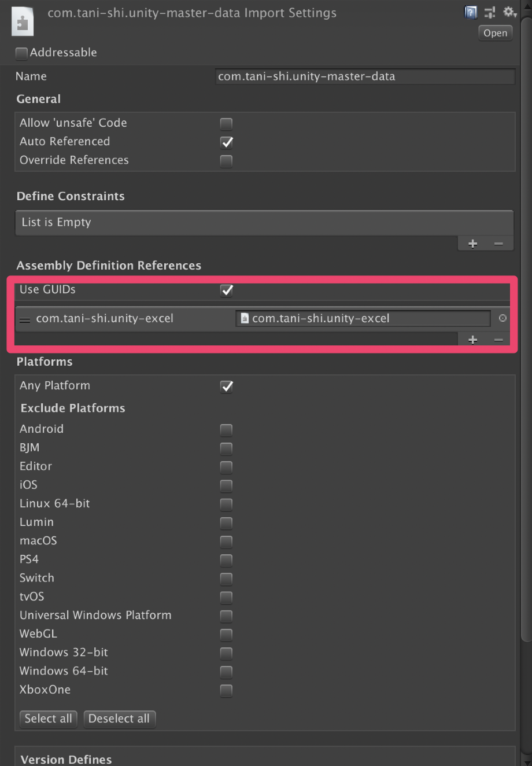Open the inspector help reference icon
Image resolution: width=532 pixels, height=766 pixels.
pos(471,12)
